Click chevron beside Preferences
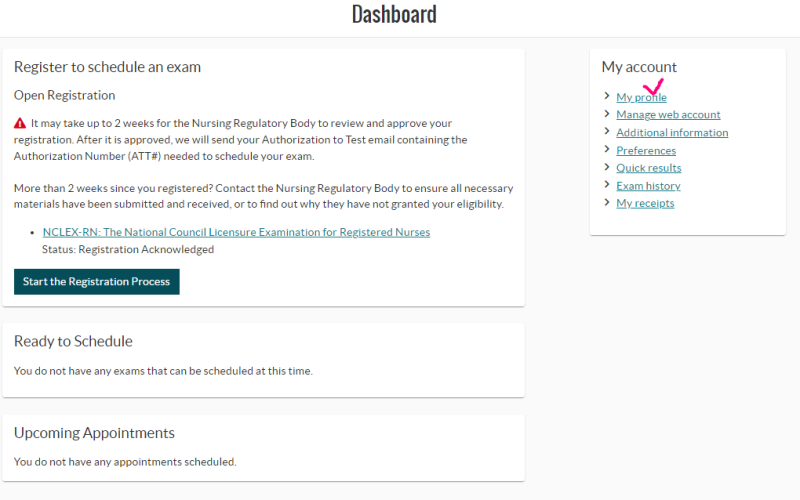800x500 pixels. point(607,149)
